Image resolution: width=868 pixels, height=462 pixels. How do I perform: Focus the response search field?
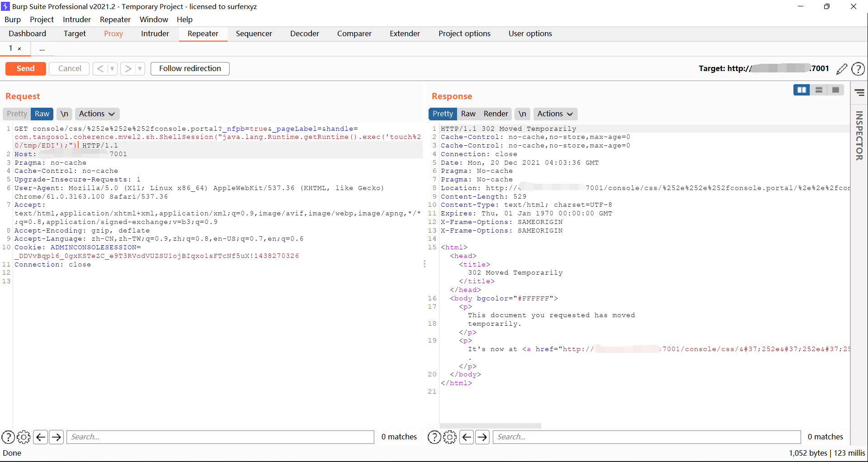[x=647, y=437]
